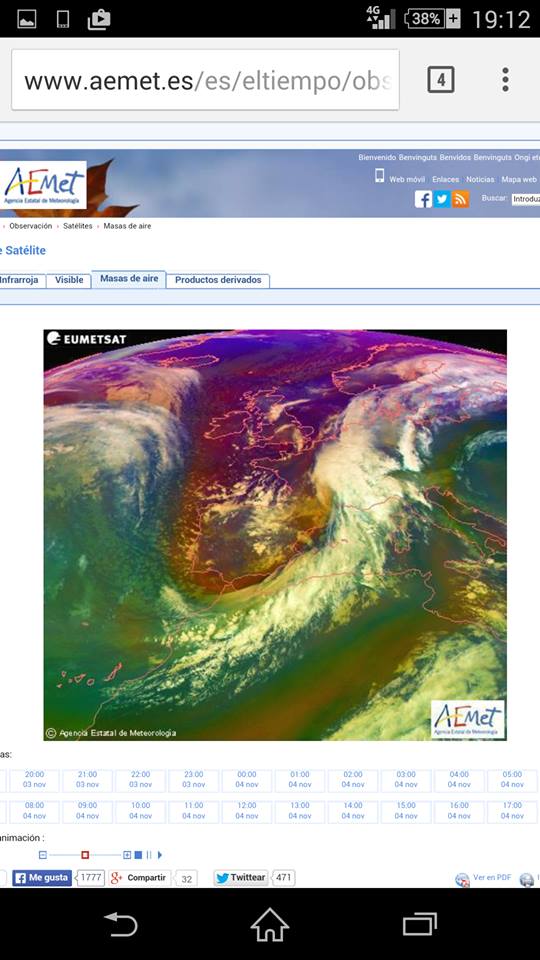Image resolution: width=540 pixels, height=960 pixels.
Task: Open the AEMet Facebook page icon
Action: point(423,199)
